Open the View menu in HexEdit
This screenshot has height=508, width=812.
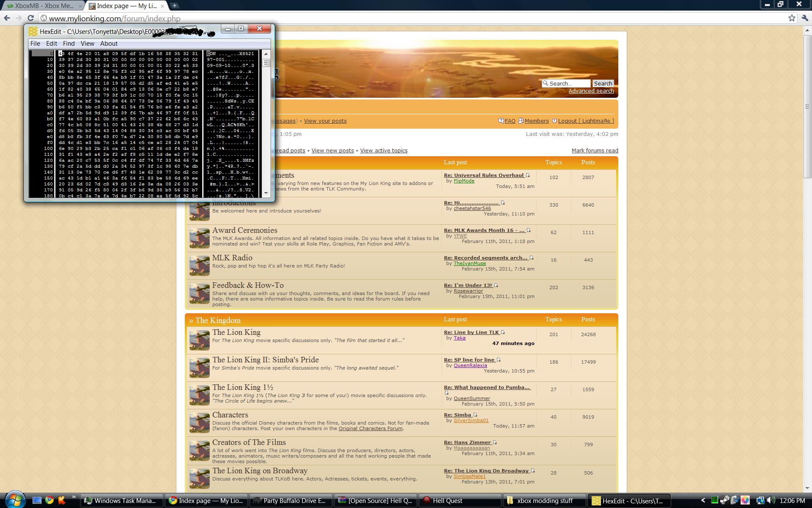tap(87, 44)
